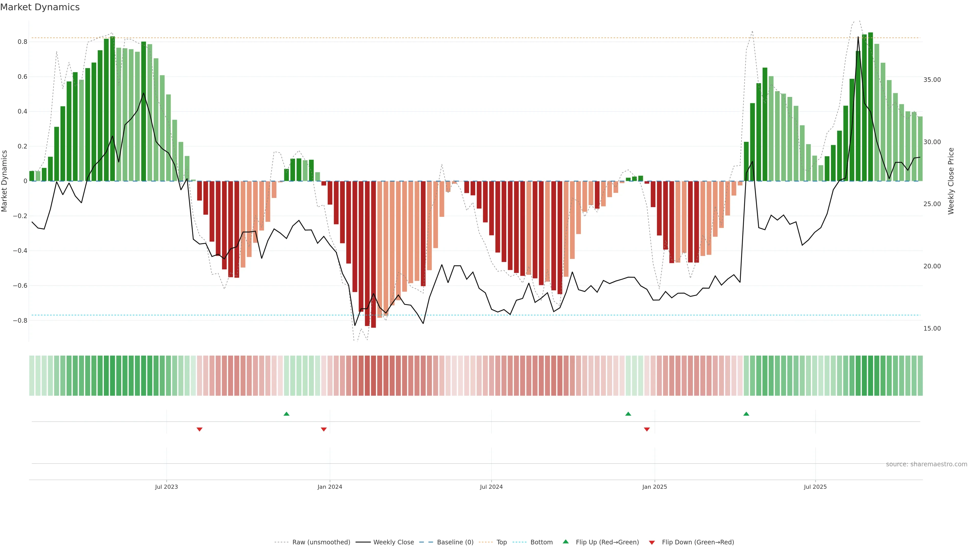Click the Jul 2025 x-axis label

tap(815, 487)
